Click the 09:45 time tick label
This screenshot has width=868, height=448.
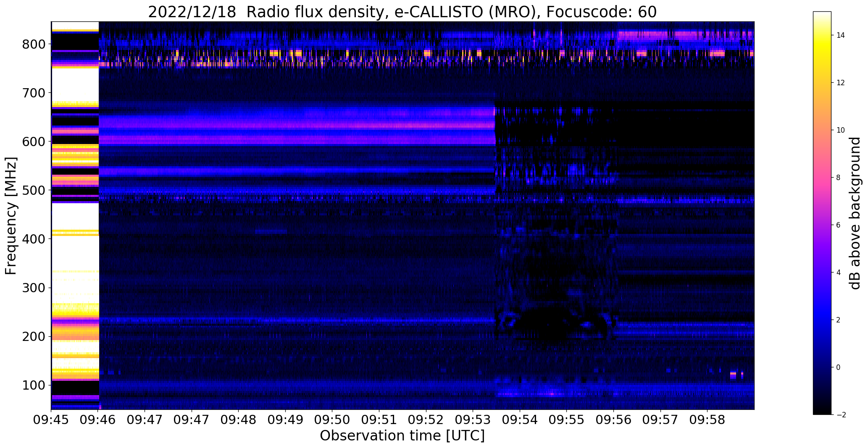click(51, 420)
